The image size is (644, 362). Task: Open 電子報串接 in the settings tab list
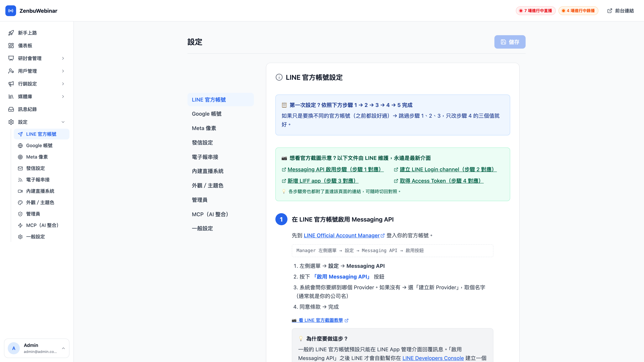click(x=221, y=157)
